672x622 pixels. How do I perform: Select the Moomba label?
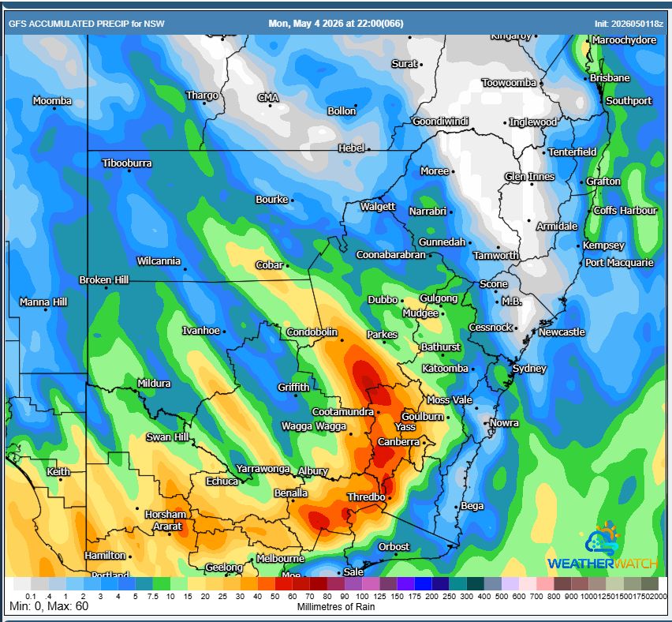tap(52, 101)
